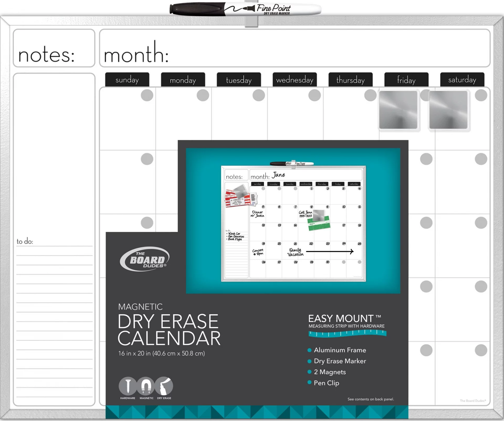The height and width of the screenshot is (421, 504).
Task: Click the 'Pen Clip' bullet item
Action: [x=323, y=383]
